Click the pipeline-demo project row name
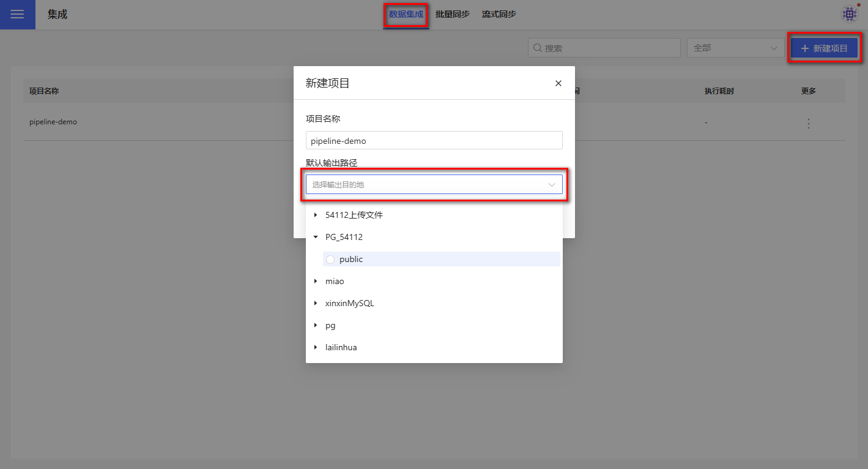The height and width of the screenshot is (469, 868). [53, 122]
